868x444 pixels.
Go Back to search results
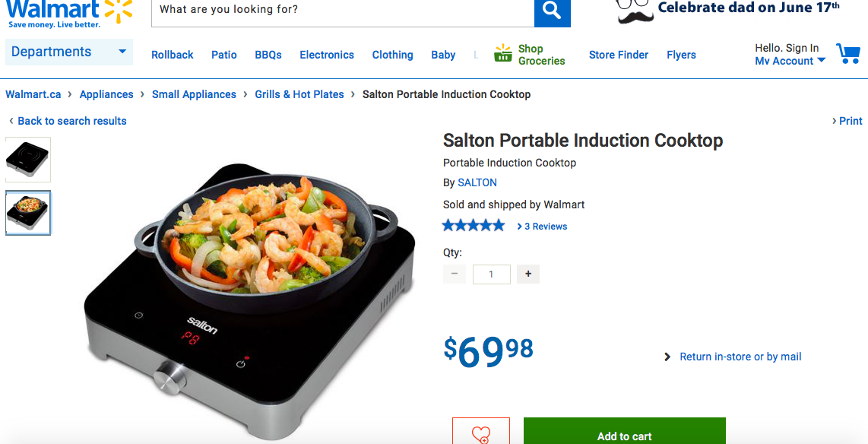point(68,121)
